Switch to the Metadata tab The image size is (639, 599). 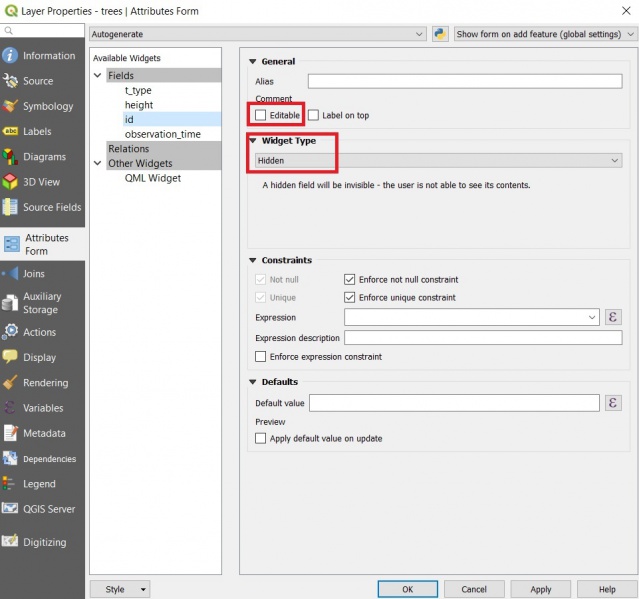coord(43,433)
